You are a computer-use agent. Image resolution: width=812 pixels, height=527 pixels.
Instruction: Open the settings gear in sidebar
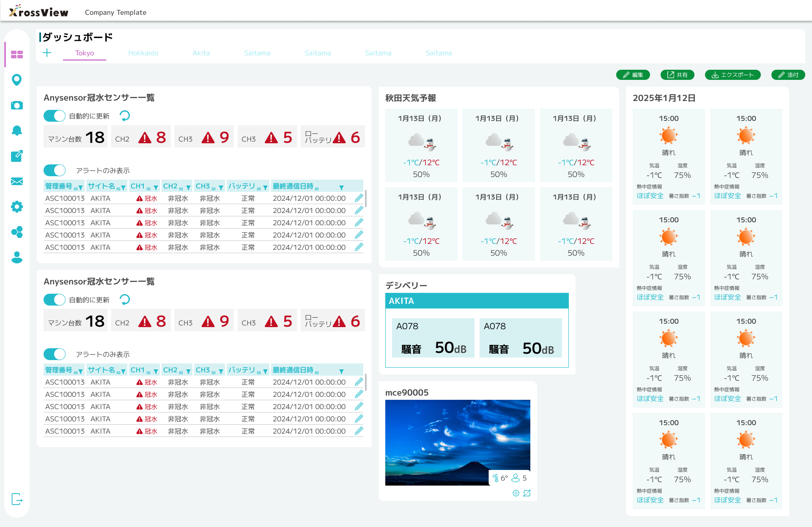16,207
